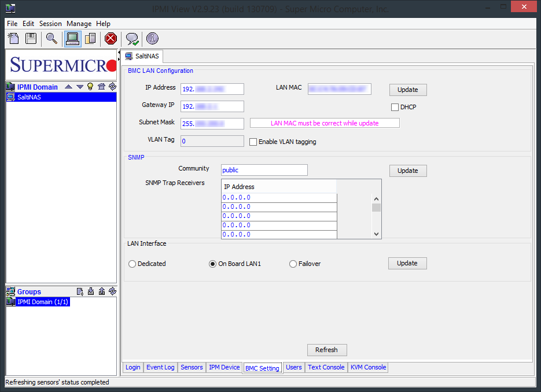Click the computer monitor toolbar icon
The width and height of the screenshot is (541, 392).
[x=72, y=38]
